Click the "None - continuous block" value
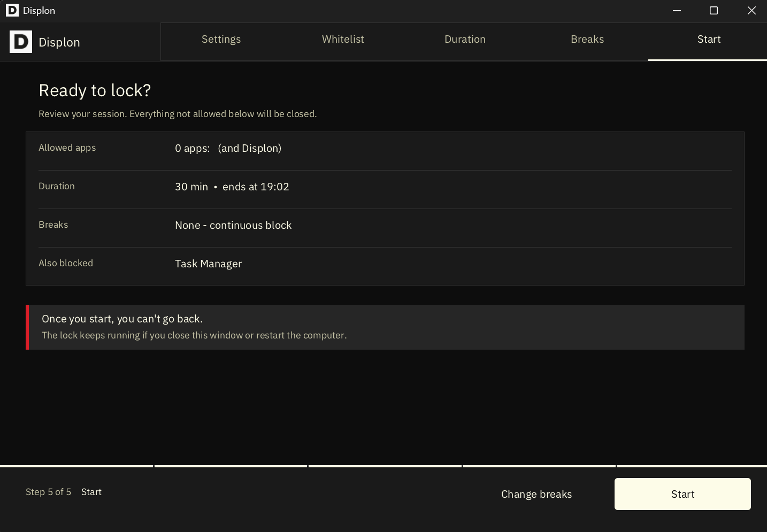This screenshot has width=767, height=532. pos(233,225)
